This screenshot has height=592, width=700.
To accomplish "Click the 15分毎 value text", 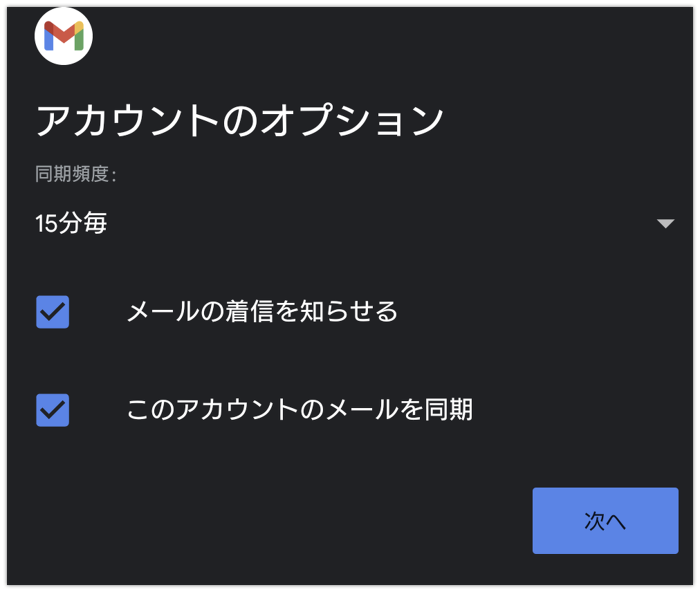I will click(x=71, y=223).
